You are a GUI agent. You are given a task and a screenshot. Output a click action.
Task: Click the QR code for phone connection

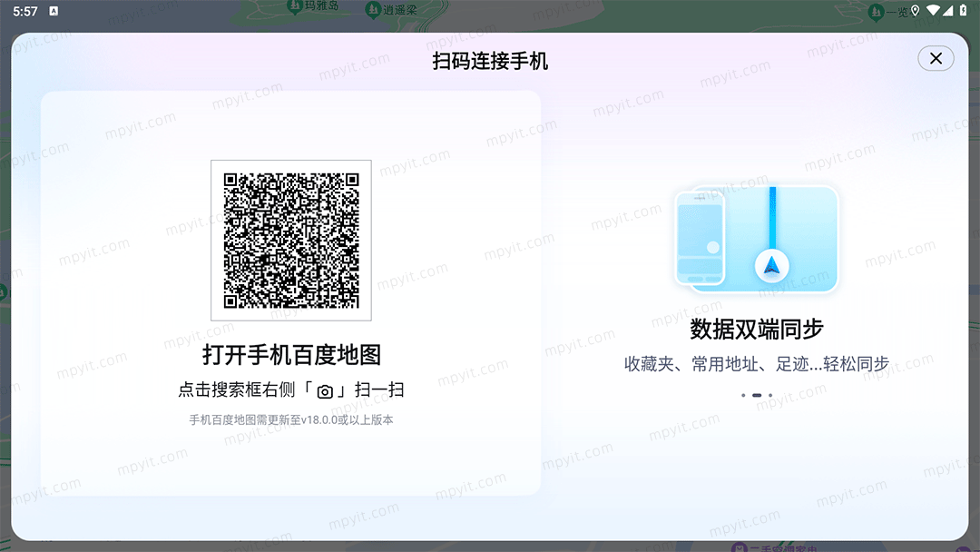[291, 241]
